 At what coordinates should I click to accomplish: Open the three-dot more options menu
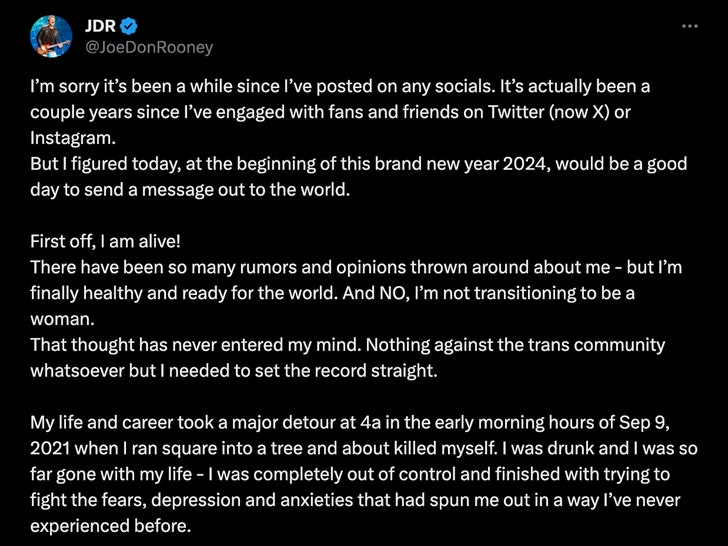[x=689, y=26]
